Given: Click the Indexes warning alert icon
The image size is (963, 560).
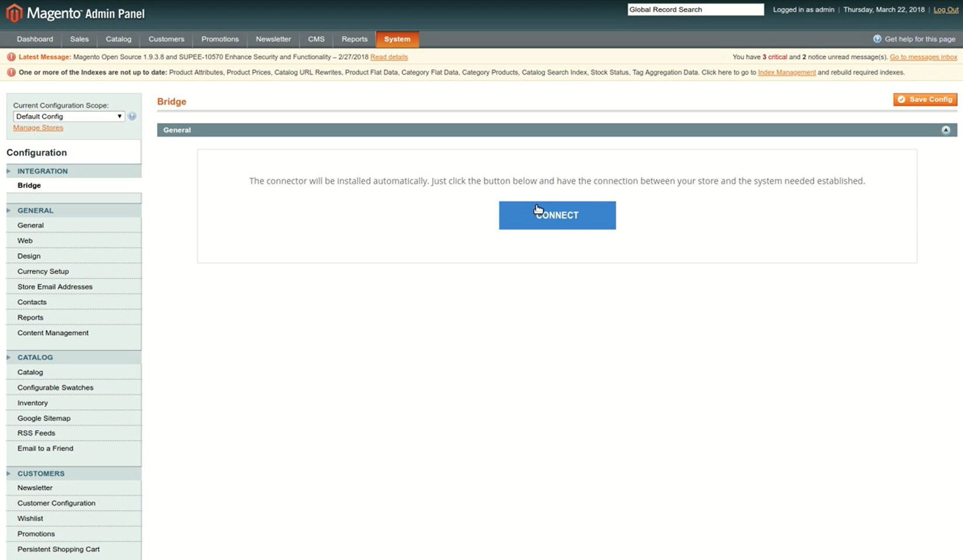Looking at the screenshot, I should pyautogui.click(x=11, y=72).
